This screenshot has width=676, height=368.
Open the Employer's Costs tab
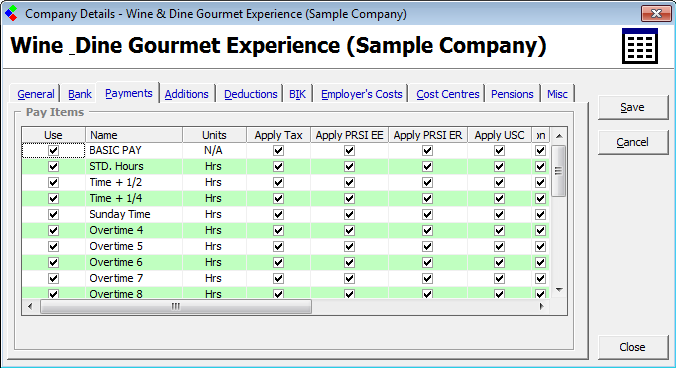(361, 94)
